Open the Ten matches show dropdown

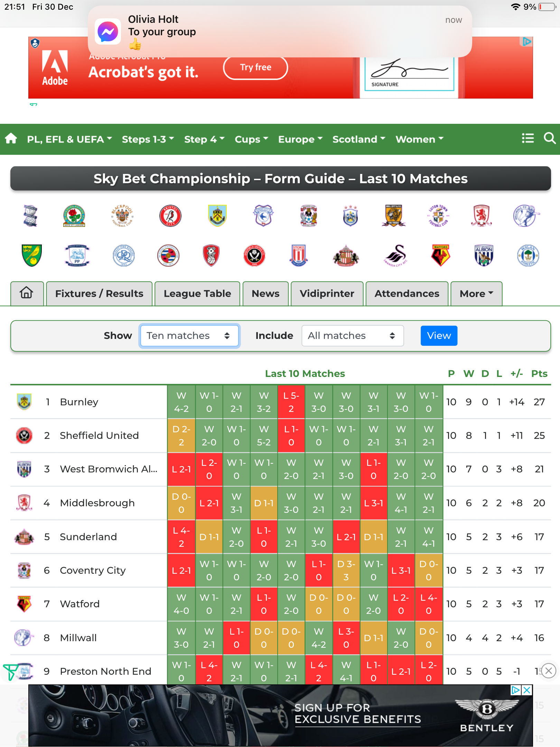pos(189,335)
